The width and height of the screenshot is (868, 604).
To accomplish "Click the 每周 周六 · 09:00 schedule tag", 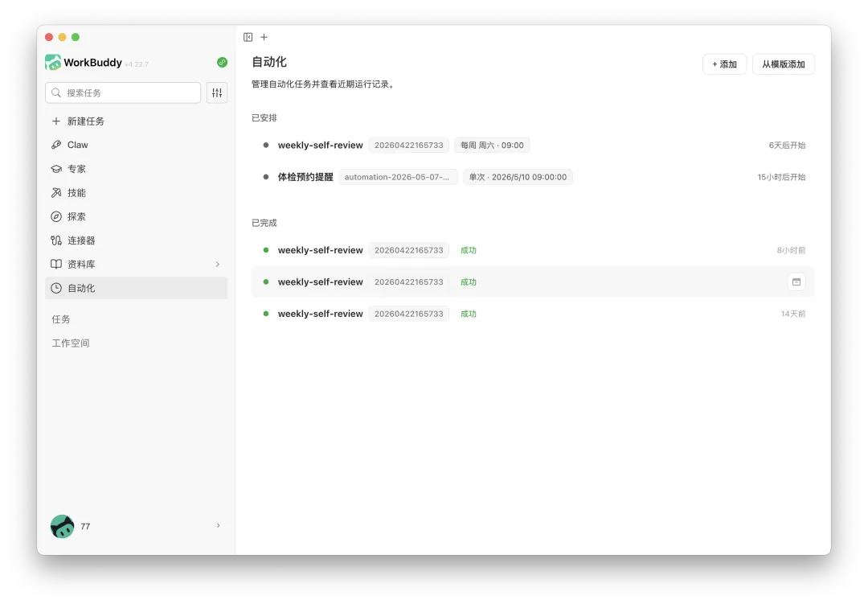I will coord(492,146).
